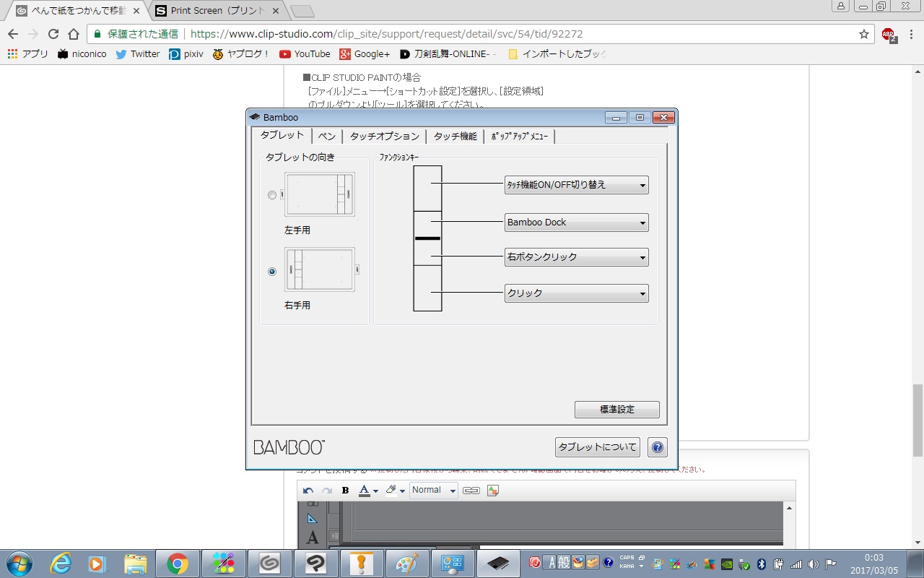This screenshot has height=578, width=924.
Task: Insert a link using the chain icon
Action: point(471,491)
